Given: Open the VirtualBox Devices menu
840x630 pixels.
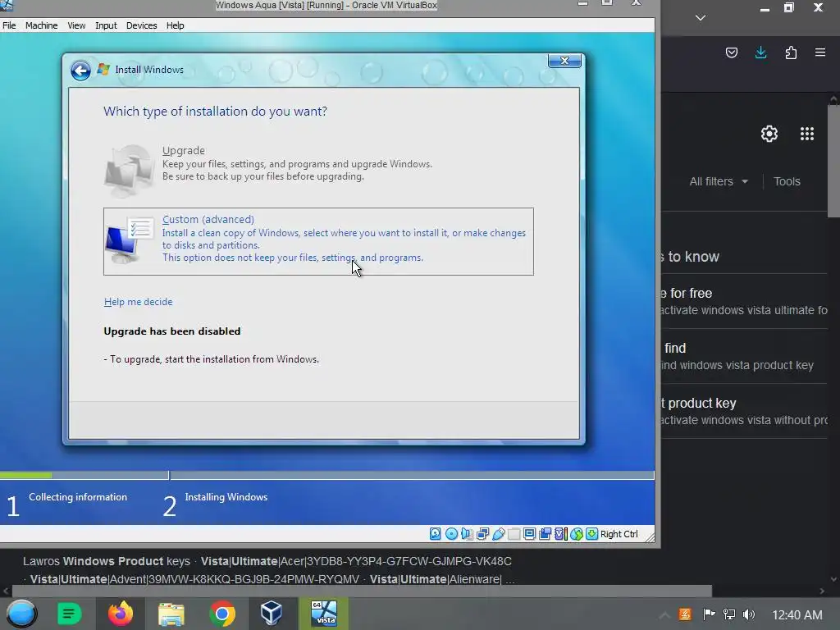Looking at the screenshot, I should tap(141, 25).
